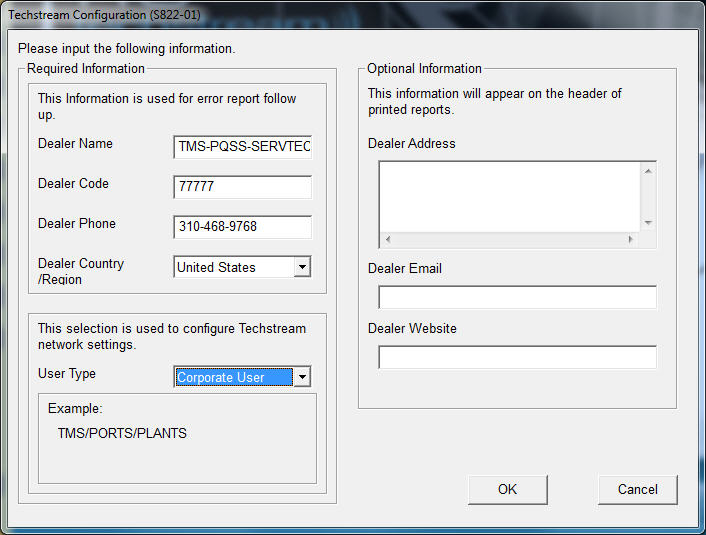Open the Dealer Country/Region dropdown arrow

pos(302,267)
